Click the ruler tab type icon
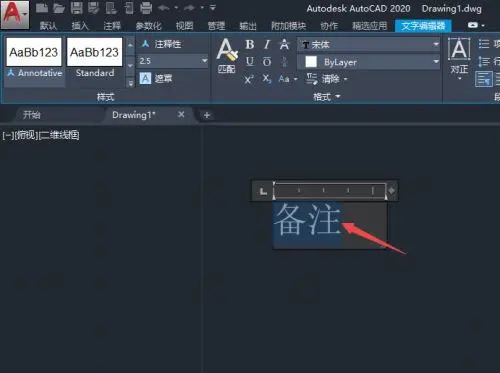 tap(263, 191)
